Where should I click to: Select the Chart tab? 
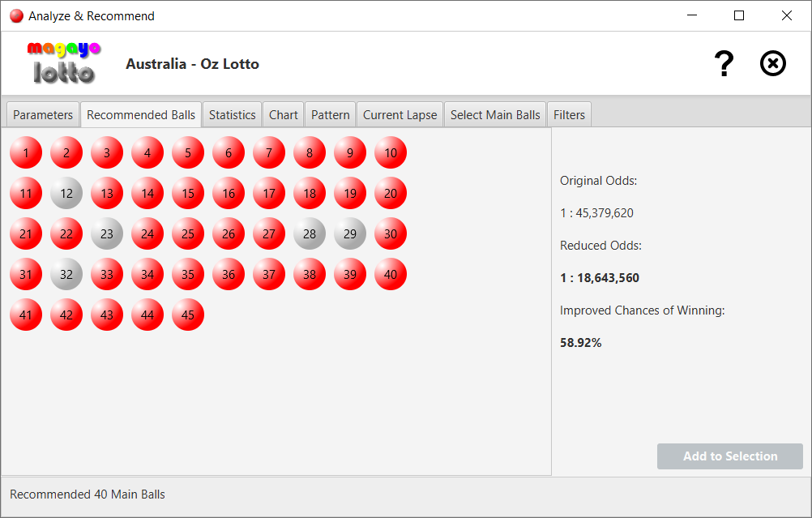(283, 114)
